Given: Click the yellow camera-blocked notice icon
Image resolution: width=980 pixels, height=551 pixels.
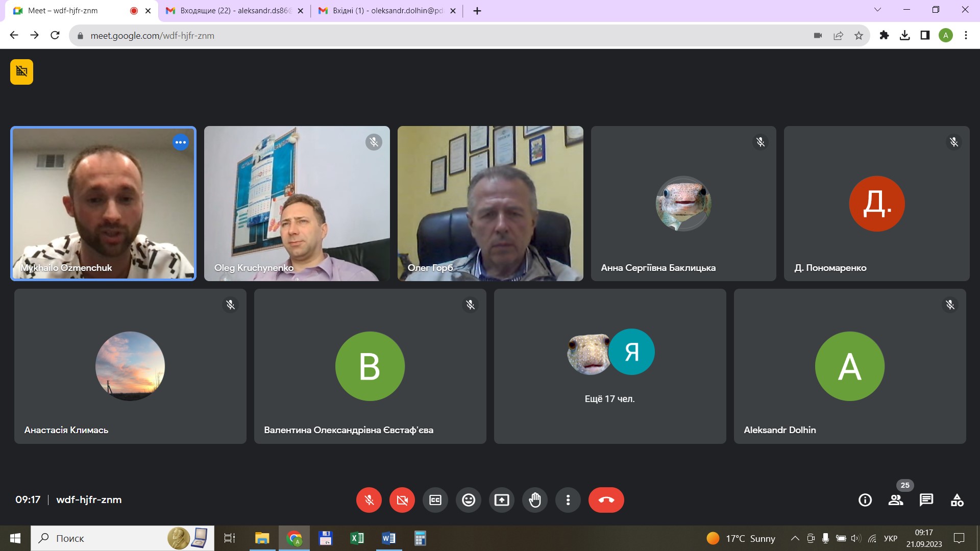Looking at the screenshot, I should (21, 71).
